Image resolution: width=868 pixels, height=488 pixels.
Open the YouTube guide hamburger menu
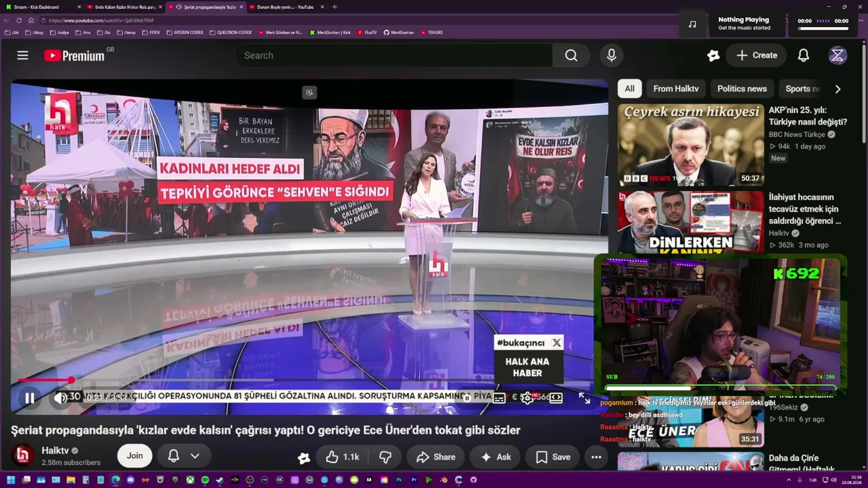[23, 56]
